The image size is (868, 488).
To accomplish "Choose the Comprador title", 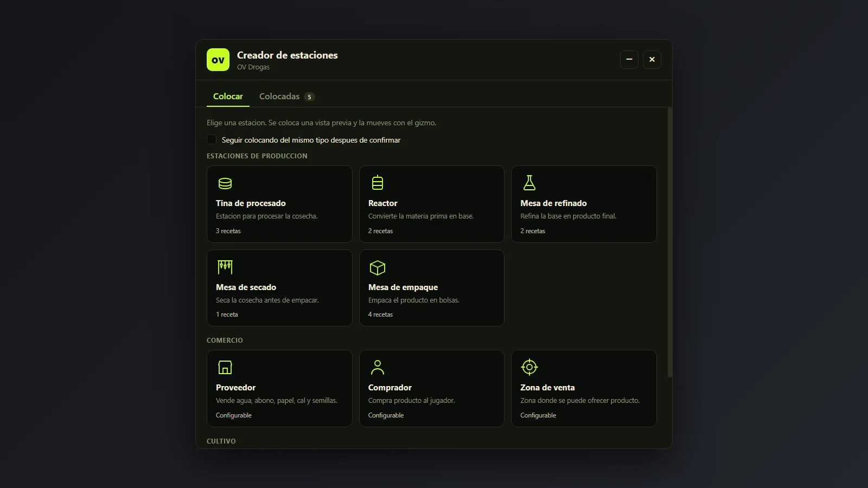I will tap(390, 388).
